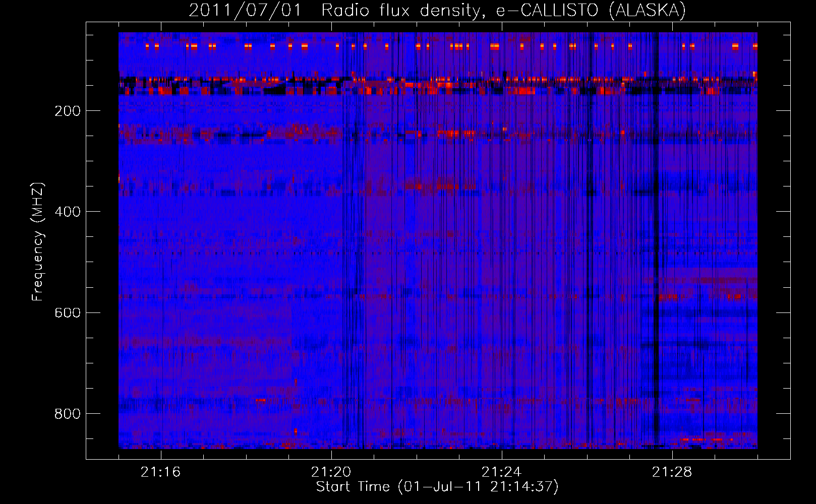This screenshot has width=816, height=504.
Task: Click the 800 MHz frequency tick label
Action: pos(68,414)
